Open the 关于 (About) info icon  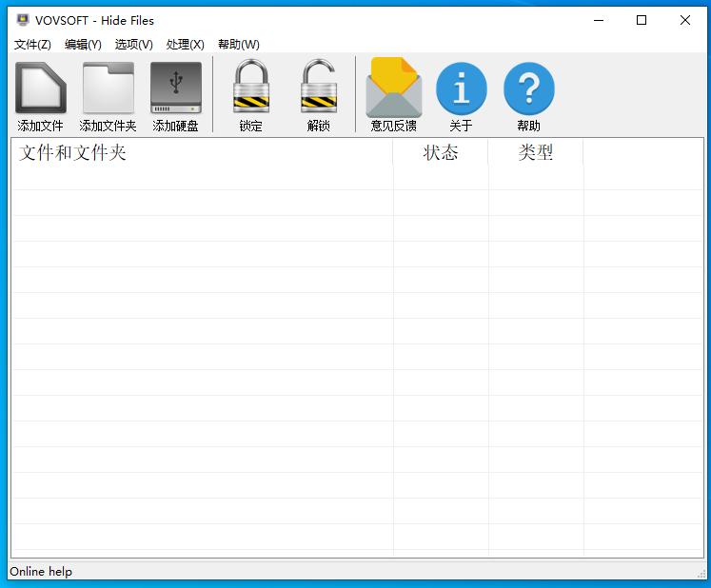point(461,88)
